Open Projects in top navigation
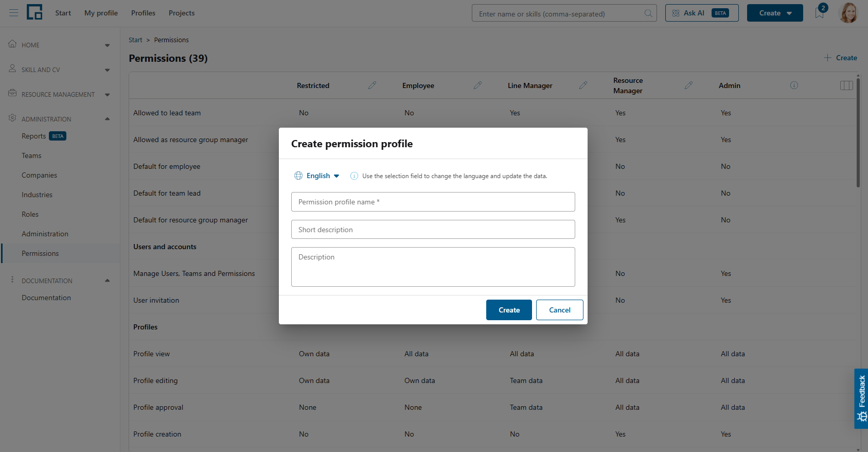This screenshot has height=452, width=868. (x=182, y=13)
